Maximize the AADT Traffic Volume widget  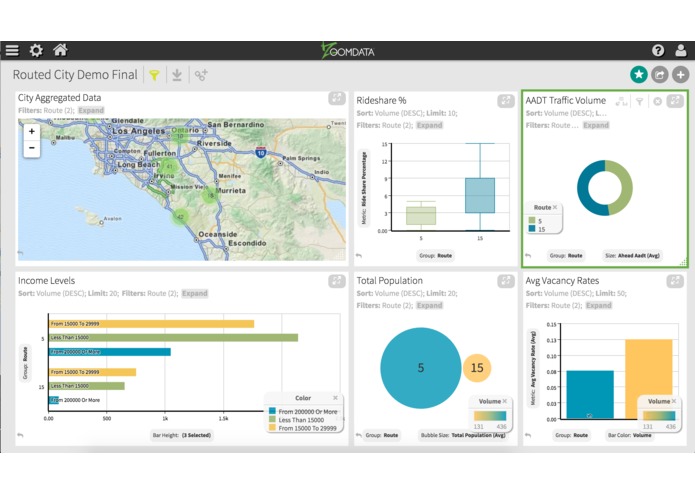coord(675,101)
